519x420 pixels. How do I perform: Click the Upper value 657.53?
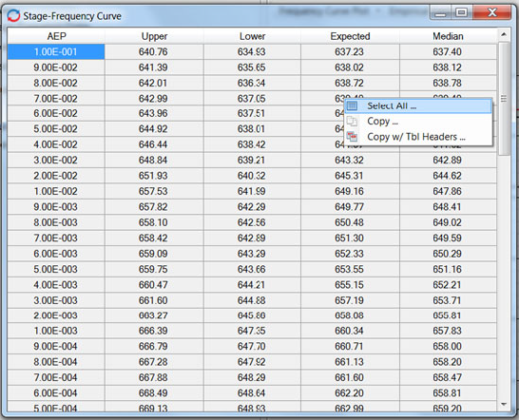[153, 191]
